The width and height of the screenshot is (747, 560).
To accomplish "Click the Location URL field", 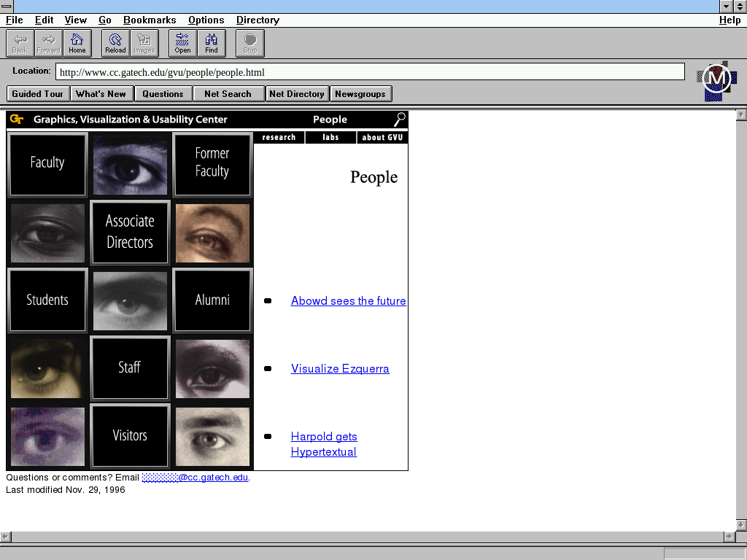I will (x=370, y=72).
